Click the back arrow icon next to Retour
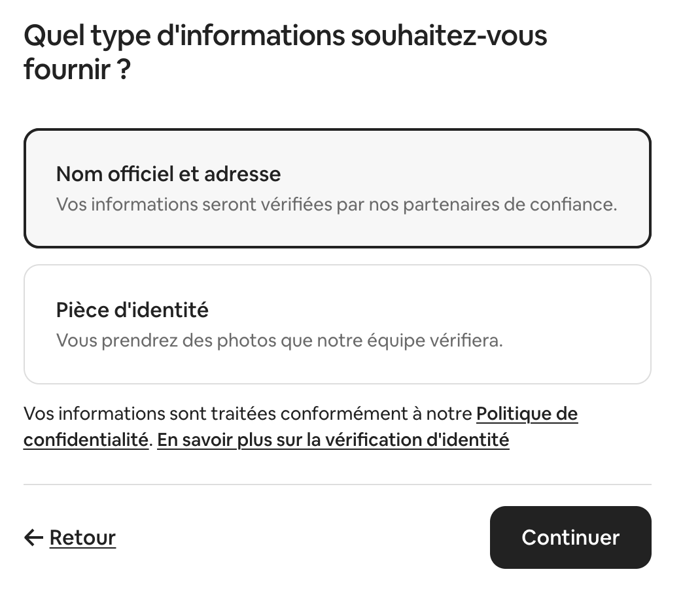 [33, 537]
